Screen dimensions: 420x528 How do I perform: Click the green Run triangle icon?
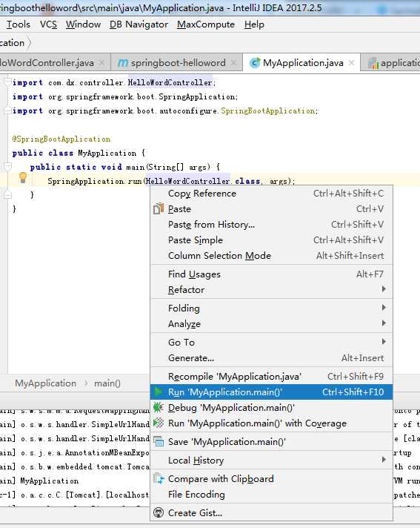(x=158, y=392)
